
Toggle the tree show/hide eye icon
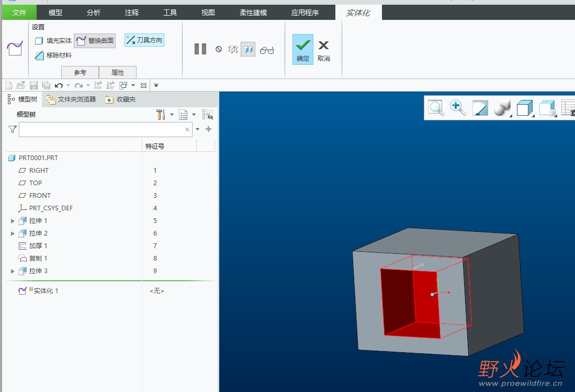(208, 115)
